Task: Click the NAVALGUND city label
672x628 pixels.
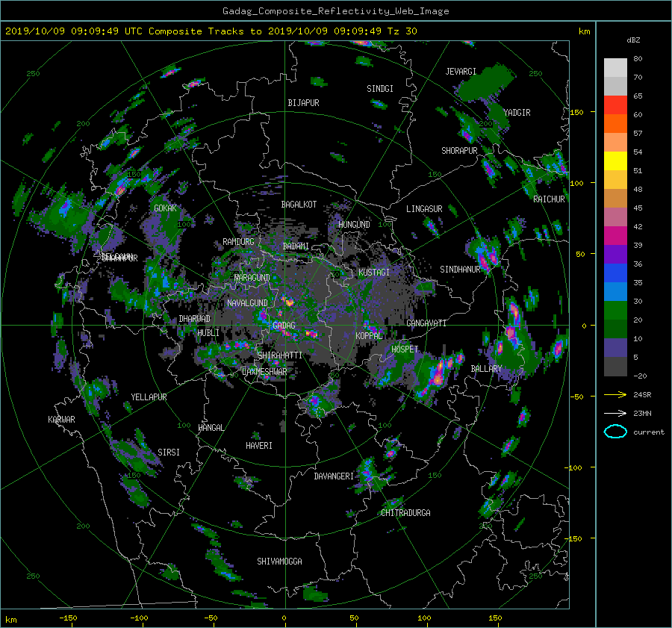Action: [247, 303]
